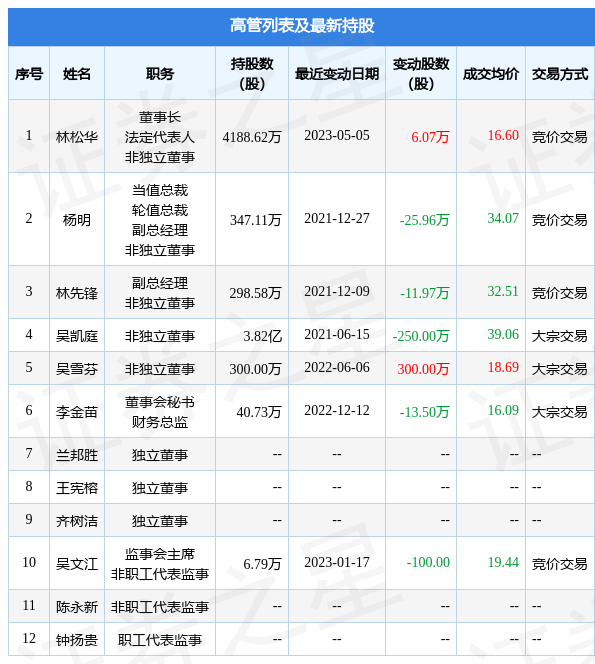595x664 pixels.
Task: Click the 最近变动日期 column header
Action: coord(337,74)
